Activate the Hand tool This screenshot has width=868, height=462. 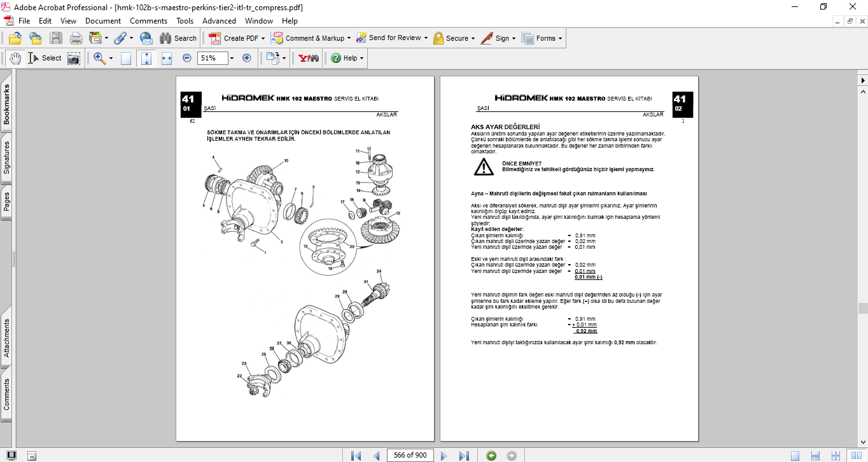coord(15,58)
